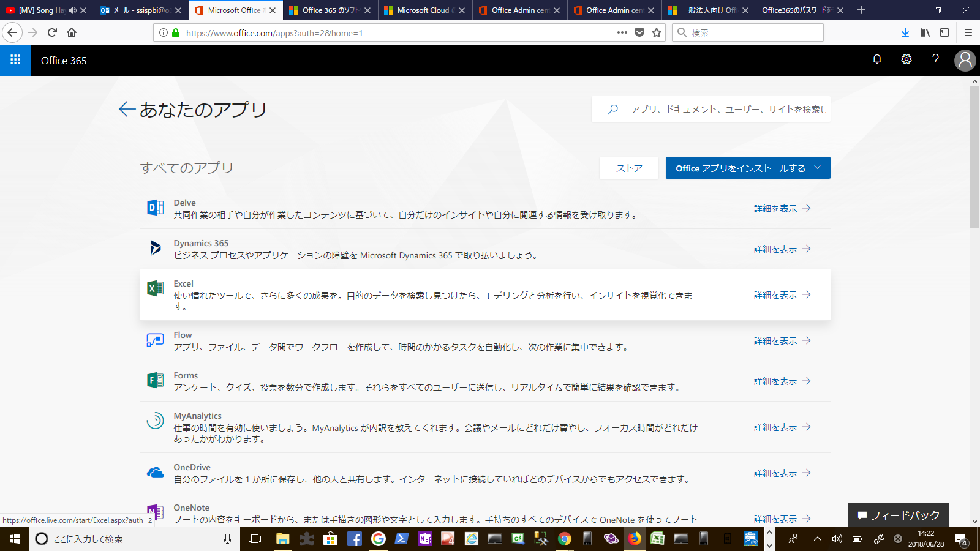Click the OneDrive cloud icon
Image resolution: width=980 pixels, height=551 pixels.
pyautogui.click(x=156, y=472)
